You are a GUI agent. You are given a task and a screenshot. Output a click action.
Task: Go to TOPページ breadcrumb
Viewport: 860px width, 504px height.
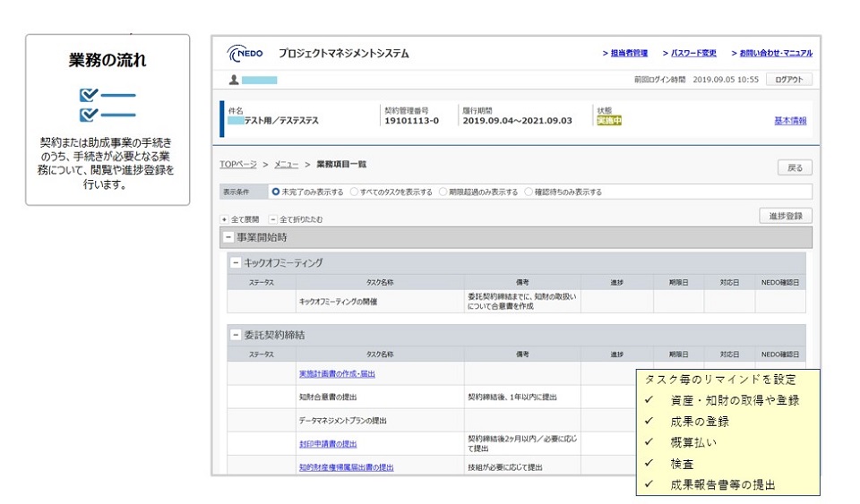[238, 165]
